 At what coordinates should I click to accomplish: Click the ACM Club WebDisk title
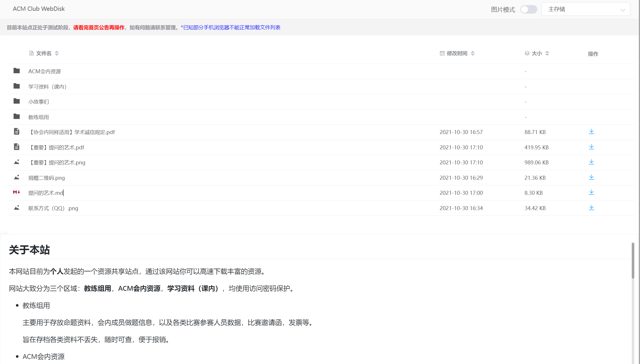pyautogui.click(x=39, y=9)
